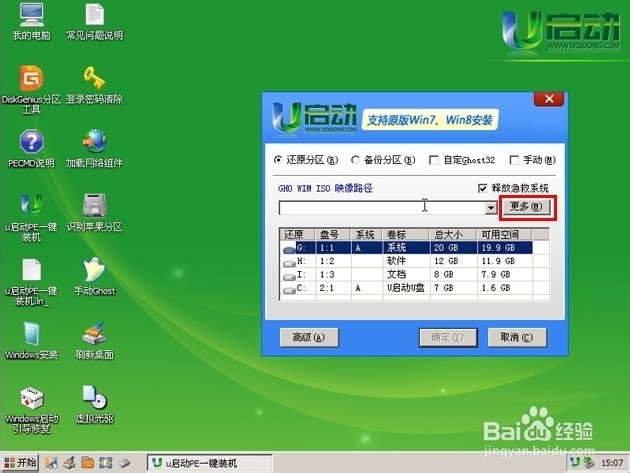This screenshot has width=630, height=473.
Task: Sort by the 卷标 column header
Action: click(x=405, y=234)
